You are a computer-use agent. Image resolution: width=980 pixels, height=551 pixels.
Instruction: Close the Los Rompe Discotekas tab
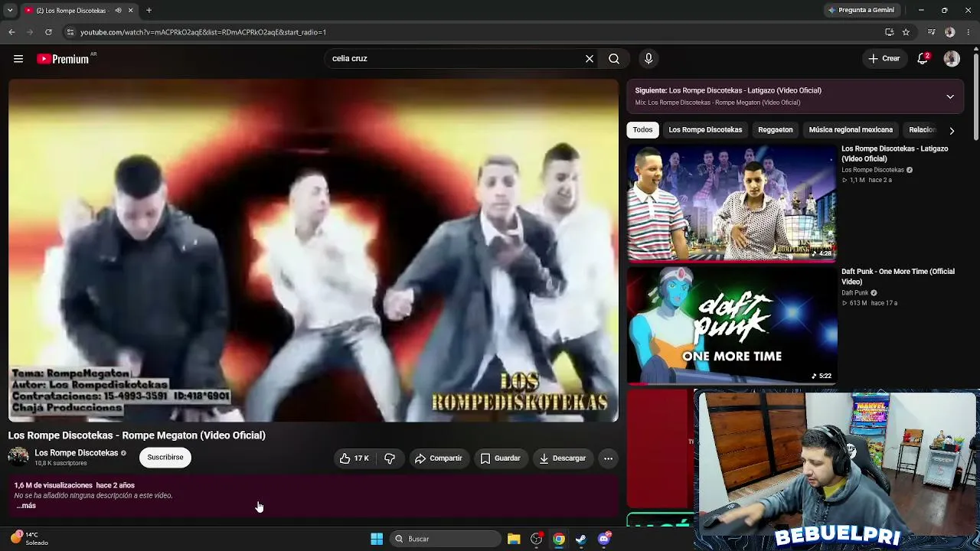click(x=130, y=11)
